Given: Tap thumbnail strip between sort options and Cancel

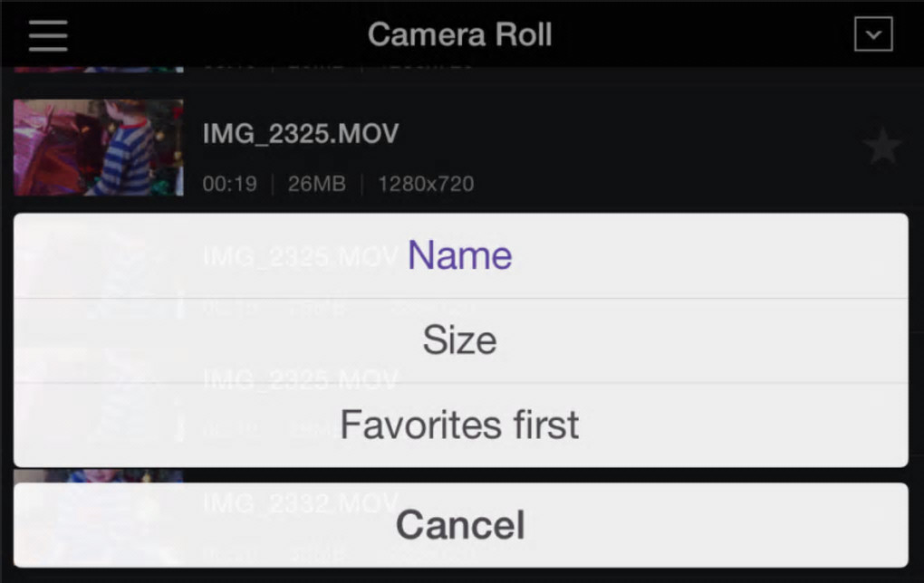Looking at the screenshot, I should click(98, 475).
